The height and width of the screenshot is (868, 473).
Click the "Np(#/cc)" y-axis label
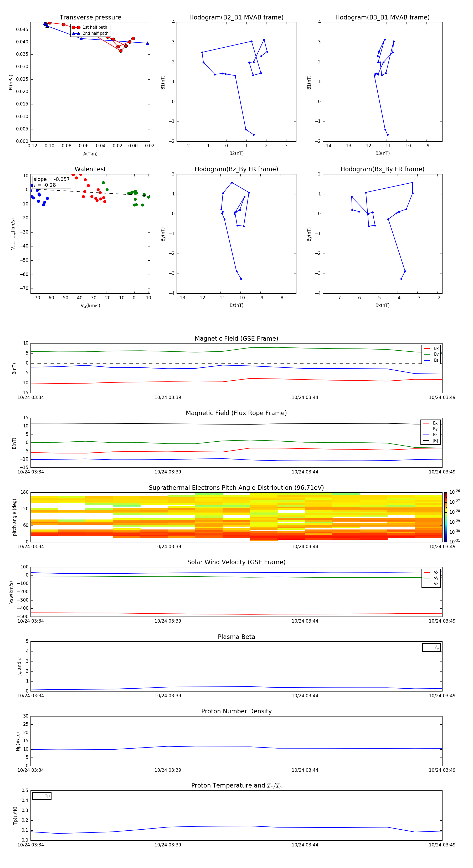pos(18,741)
